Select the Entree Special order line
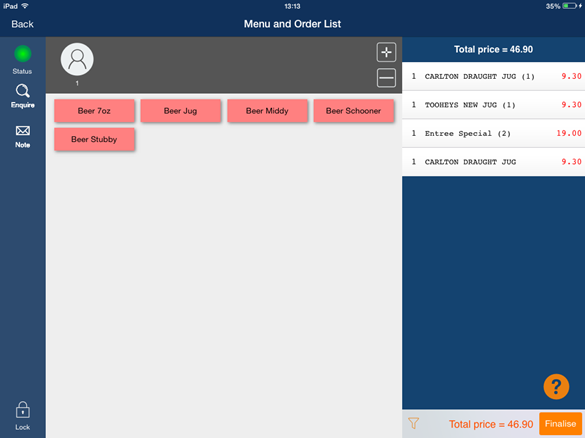Viewport: 585px width, 438px height. [x=493, y=133]
